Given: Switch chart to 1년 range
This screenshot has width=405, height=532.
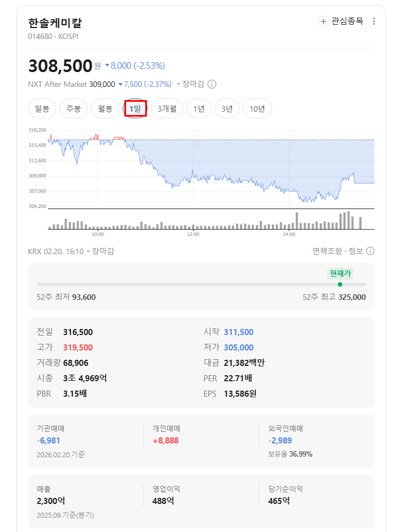Looking at the screenshot, I should click(x=199, y=108).
